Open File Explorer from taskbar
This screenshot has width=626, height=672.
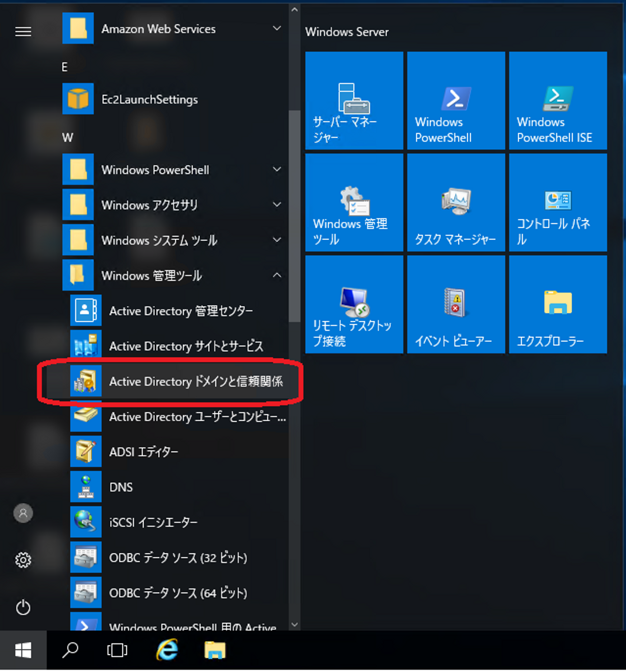point(215,650)
